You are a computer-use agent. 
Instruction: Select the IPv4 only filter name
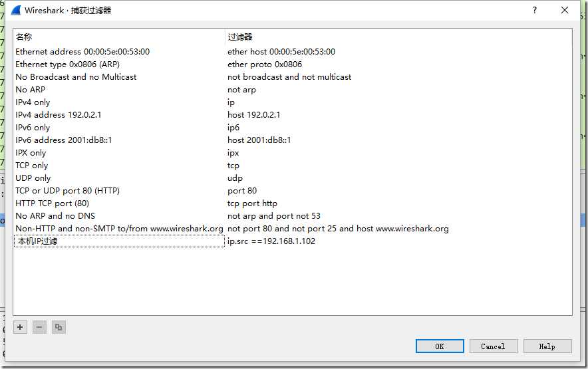(x=33, y=102)
